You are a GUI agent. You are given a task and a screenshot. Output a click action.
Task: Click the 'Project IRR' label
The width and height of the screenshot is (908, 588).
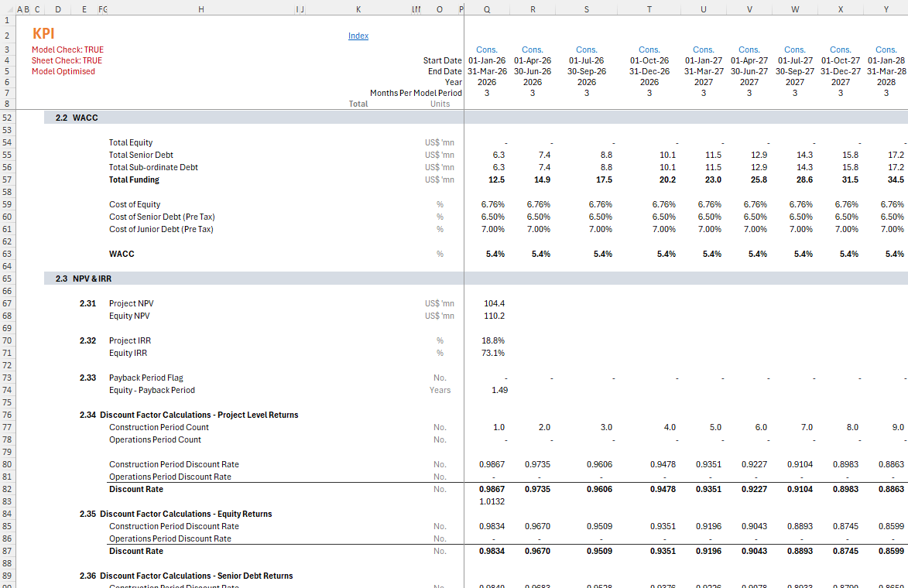[x=130, y=341]
